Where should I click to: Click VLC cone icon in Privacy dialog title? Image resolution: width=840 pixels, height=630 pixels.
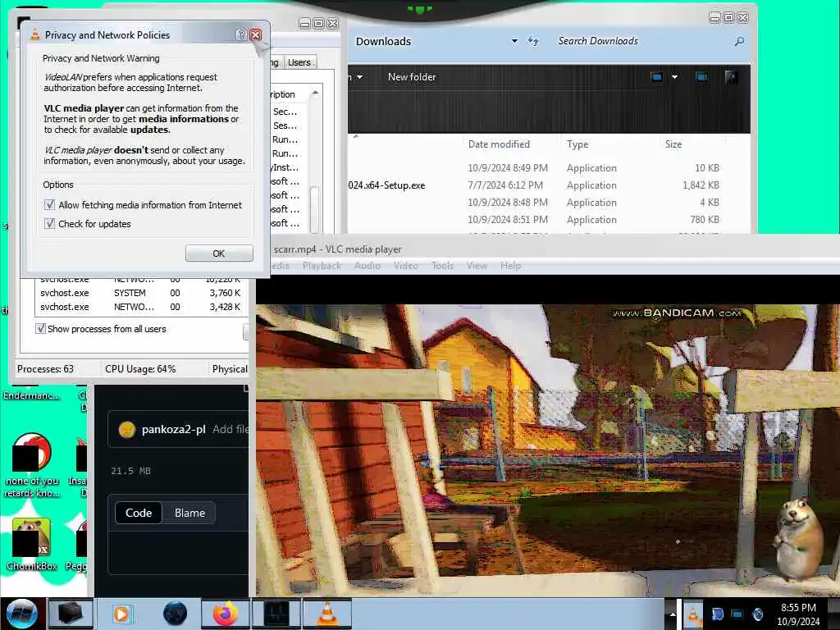pyautogui.click(x=35, y=34)
